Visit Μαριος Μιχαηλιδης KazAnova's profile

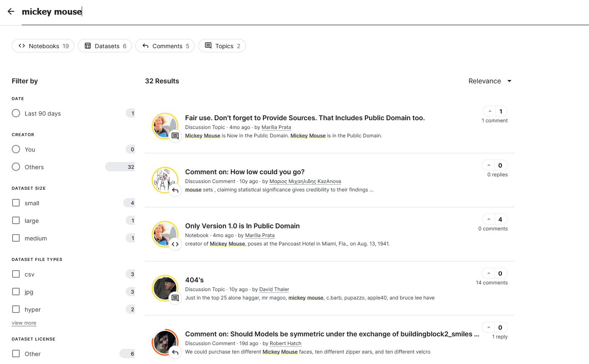[305, 181]
